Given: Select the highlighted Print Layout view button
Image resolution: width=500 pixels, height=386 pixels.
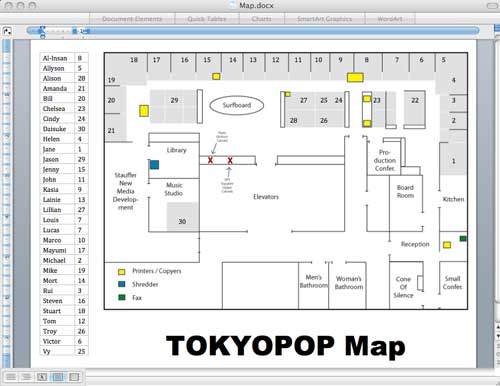Looking at the screenshot, I should pyautogui.click(x=58, y=377).
